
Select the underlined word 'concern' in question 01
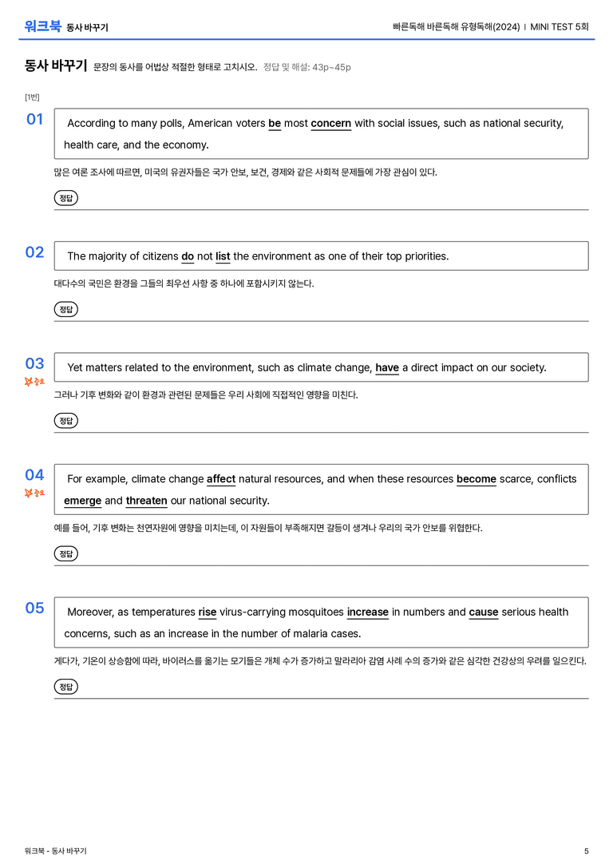point(330,124)
